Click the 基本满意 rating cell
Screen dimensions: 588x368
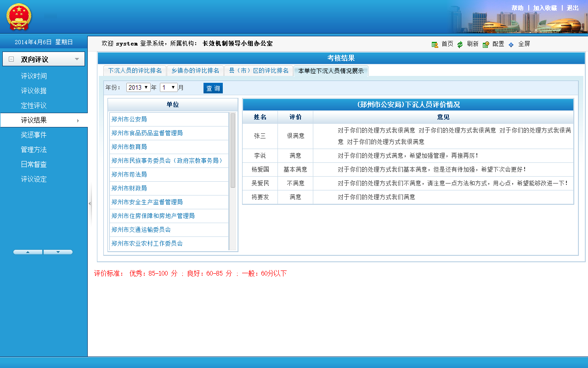click(295, 169)
